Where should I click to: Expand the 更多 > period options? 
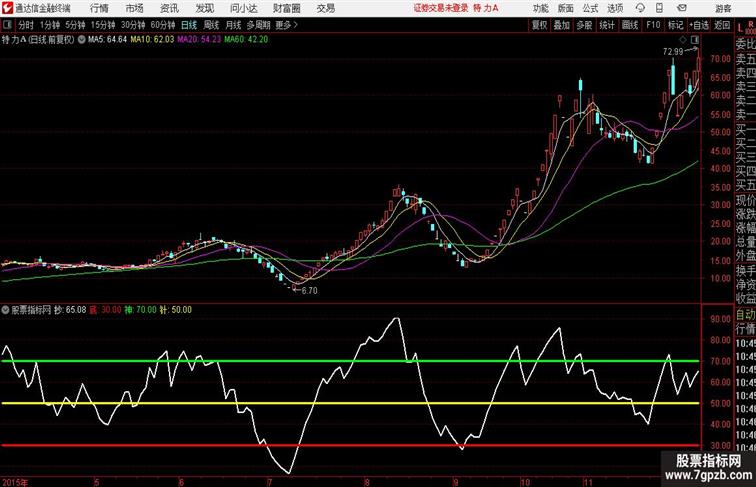(x=287, y=25)
